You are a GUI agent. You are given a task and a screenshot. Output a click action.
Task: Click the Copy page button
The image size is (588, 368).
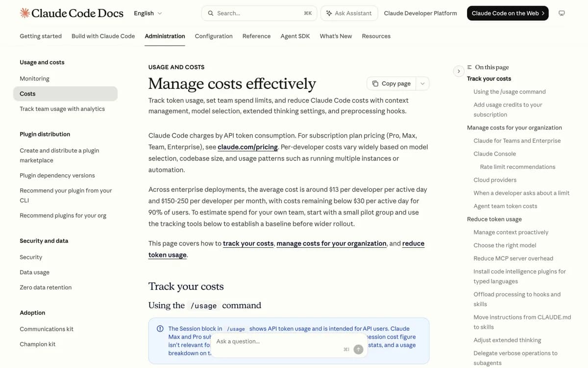pos(391,83)
